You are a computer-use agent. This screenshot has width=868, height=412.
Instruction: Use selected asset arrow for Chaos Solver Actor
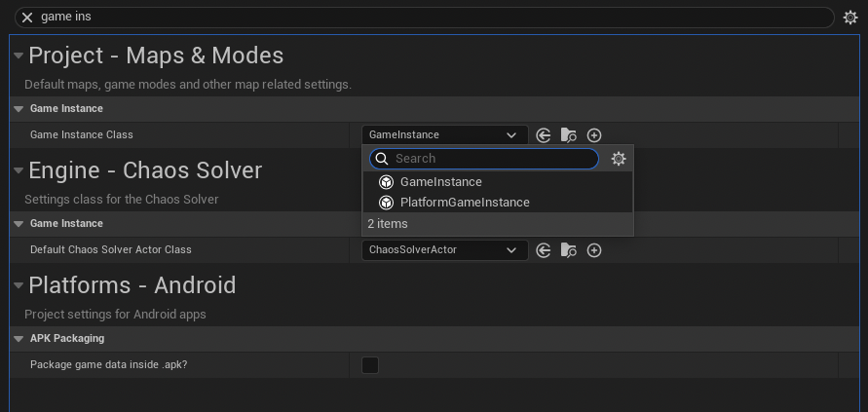544,250
